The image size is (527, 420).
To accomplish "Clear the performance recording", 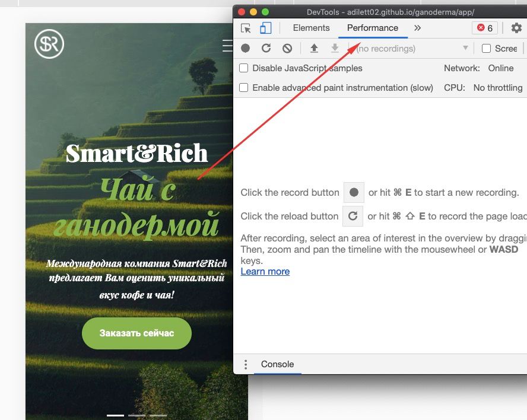I will pos(287,49).
